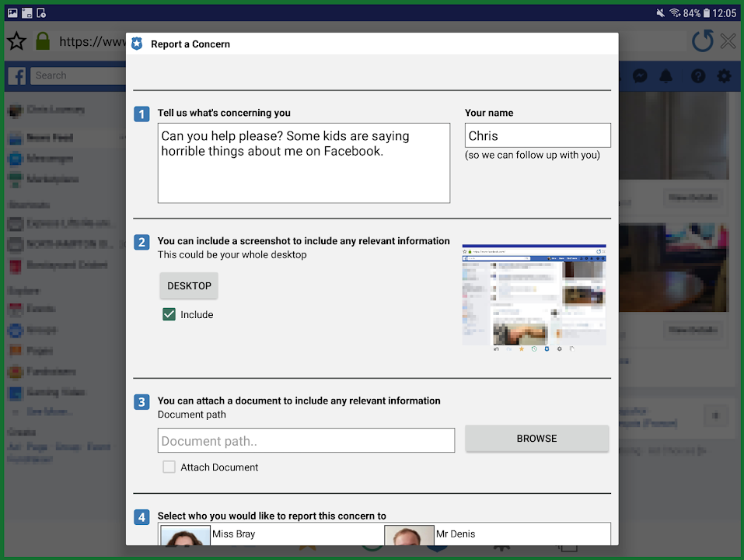744x560 pixels.
Task: Uncheck the Include screenshot checkbox
Action: 169,314
